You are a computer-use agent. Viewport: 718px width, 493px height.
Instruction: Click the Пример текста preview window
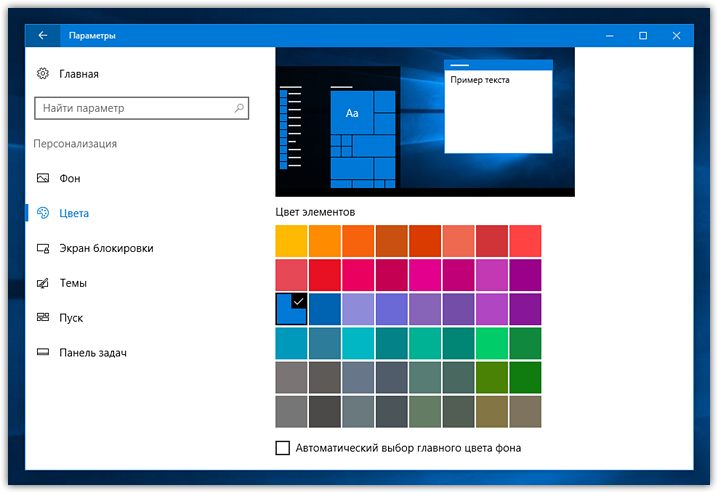click(498, 107)
